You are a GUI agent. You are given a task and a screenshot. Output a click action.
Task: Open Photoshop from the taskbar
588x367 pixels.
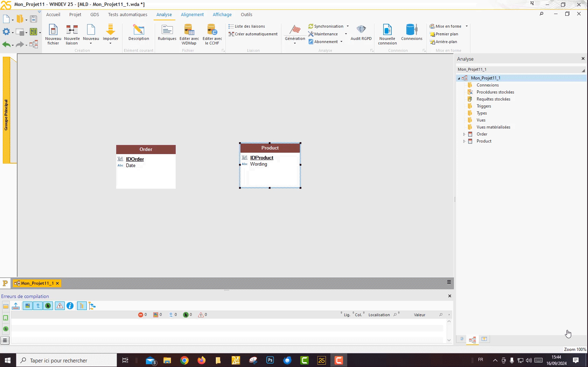(270, 360)
